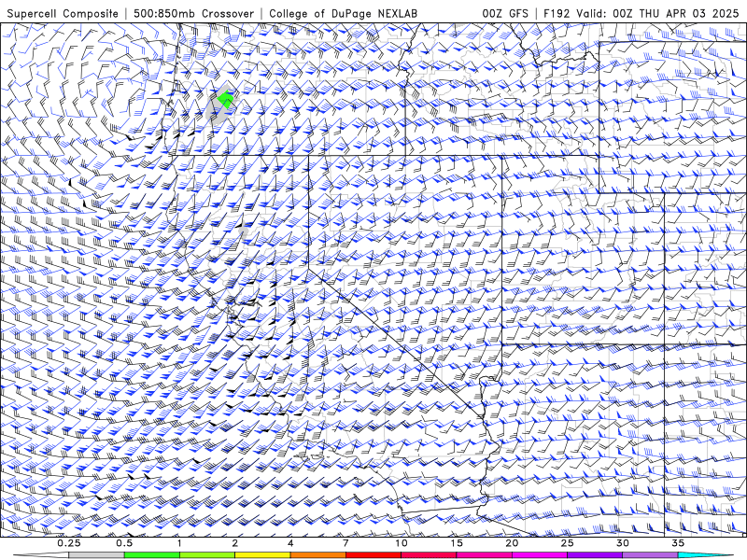
Task: Click the '10' scale label
Action: 402,543
